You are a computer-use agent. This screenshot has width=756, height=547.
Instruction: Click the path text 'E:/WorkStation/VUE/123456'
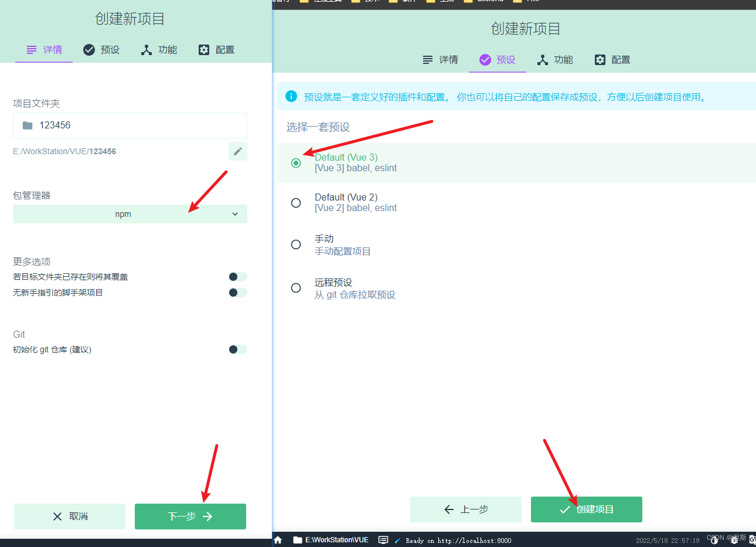(64, 151)
